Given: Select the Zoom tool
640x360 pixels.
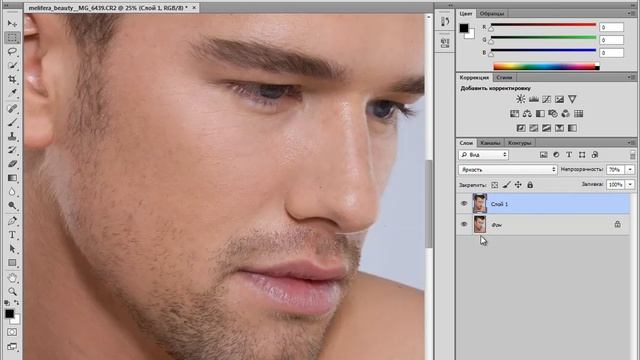Looking at the screenshot, I should [x=12, y=292].
